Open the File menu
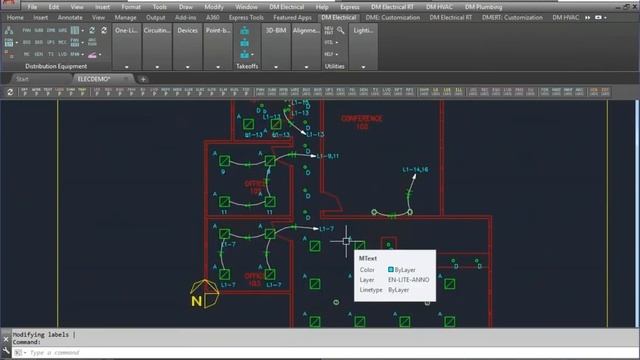 (32, 7)
